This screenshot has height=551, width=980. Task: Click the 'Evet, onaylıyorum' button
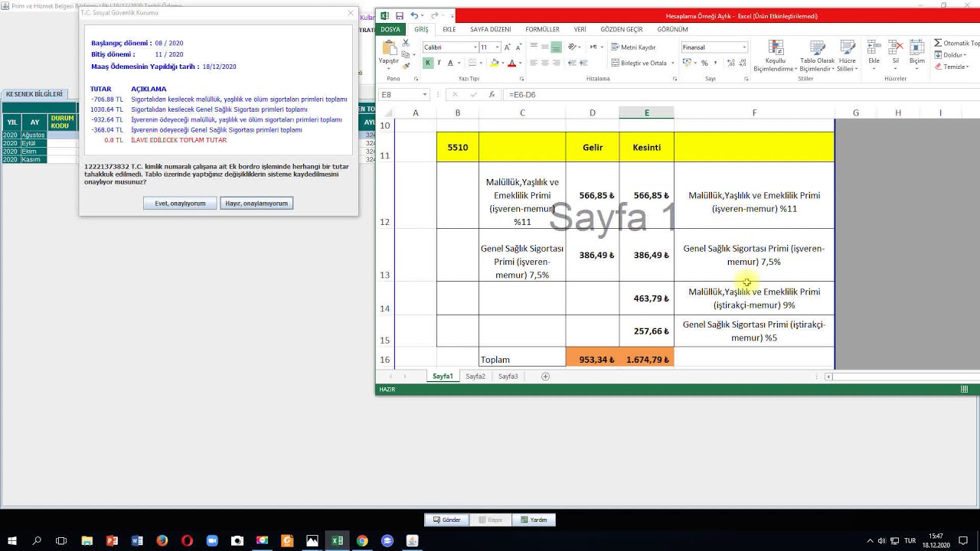pyautogui.click(x=180, y=204)
